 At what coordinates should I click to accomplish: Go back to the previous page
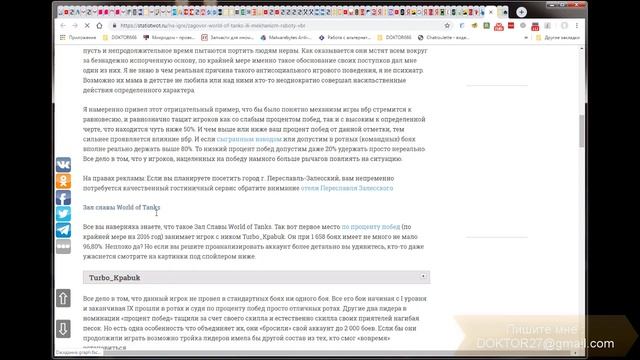[x=63, y=25]
